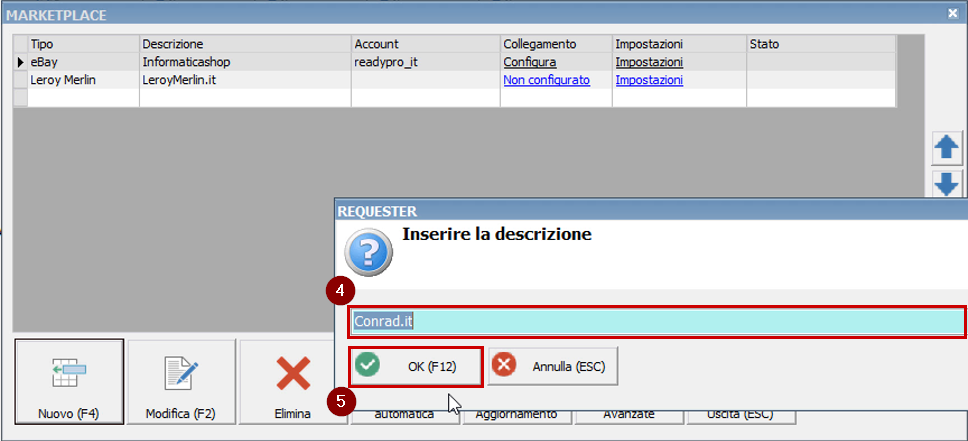The image size is (968, 441).
Task: Click the description input field with Conrad.it
Action: click(657, 322)
